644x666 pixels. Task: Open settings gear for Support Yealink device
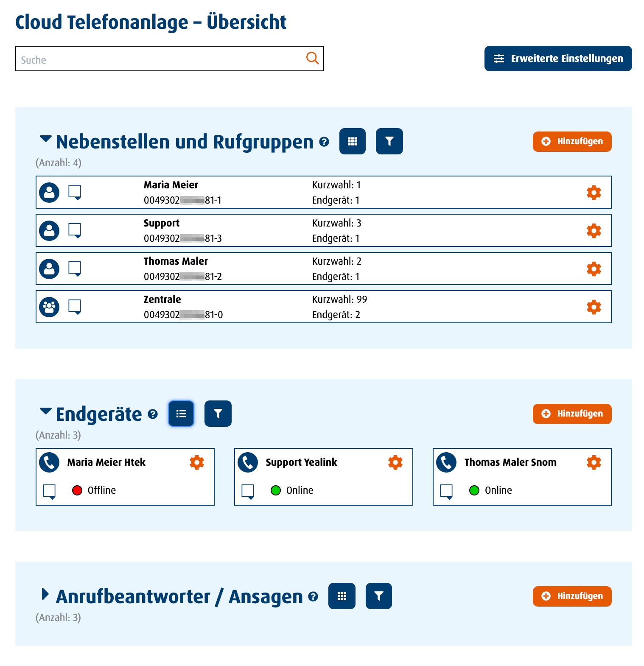click(x=395, y=462)
